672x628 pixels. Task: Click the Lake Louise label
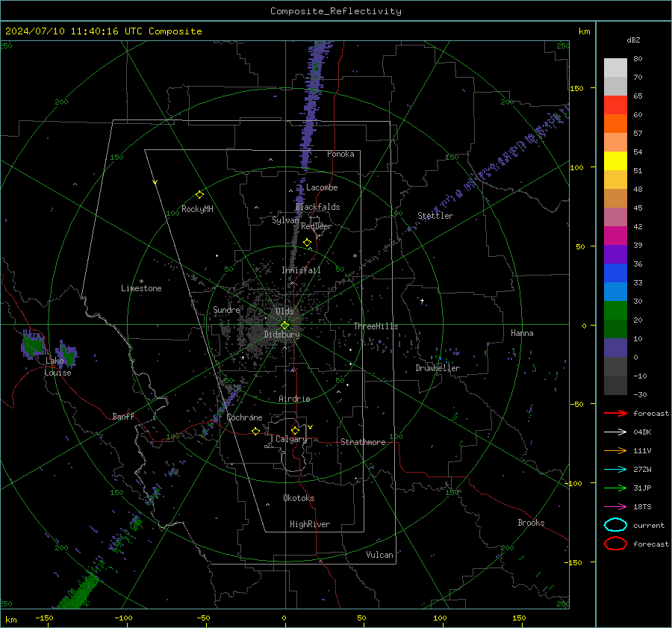(57, 367)
